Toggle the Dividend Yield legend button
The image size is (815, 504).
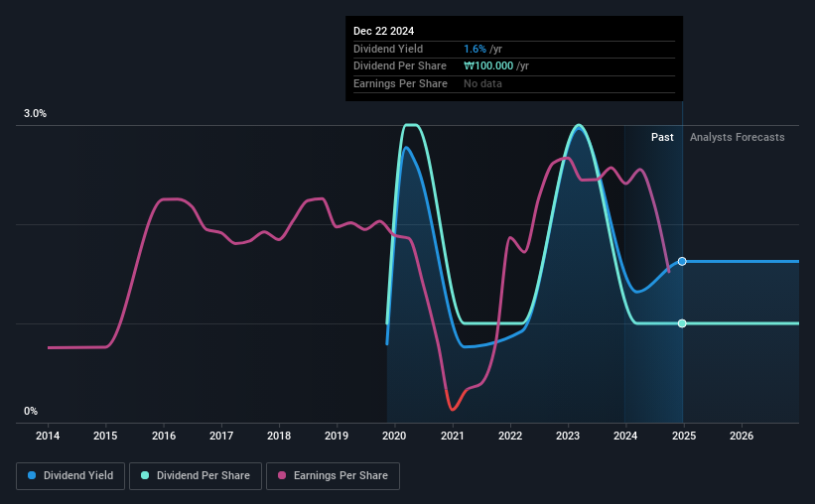[70, 476]
